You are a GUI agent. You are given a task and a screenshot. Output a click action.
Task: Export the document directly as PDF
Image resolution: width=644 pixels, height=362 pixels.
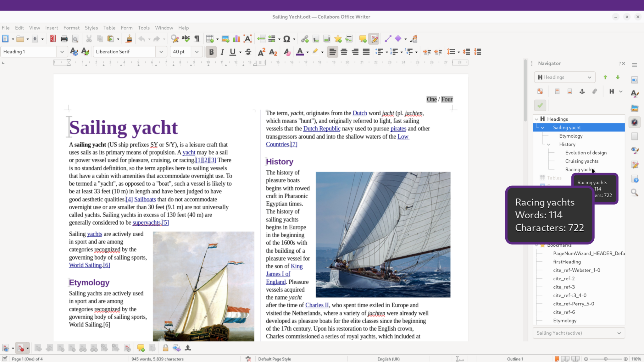[x=53, y=39]
